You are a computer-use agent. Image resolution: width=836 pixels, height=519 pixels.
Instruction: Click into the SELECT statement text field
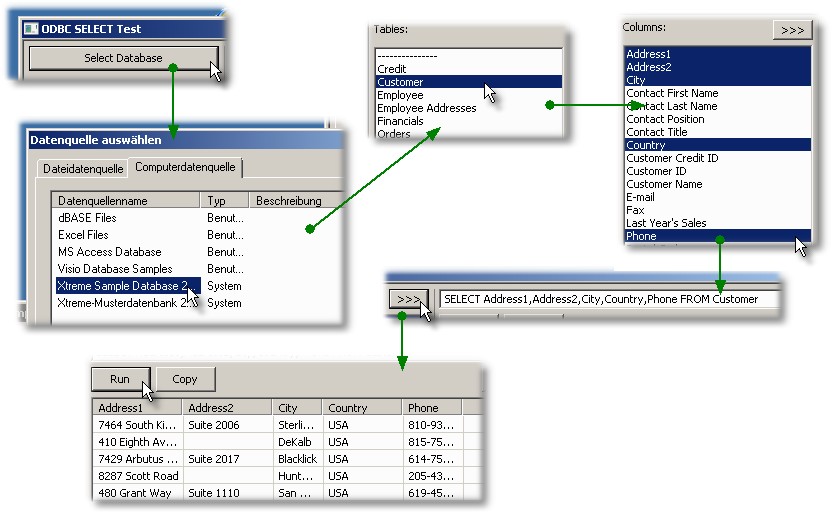pos(610,299)
